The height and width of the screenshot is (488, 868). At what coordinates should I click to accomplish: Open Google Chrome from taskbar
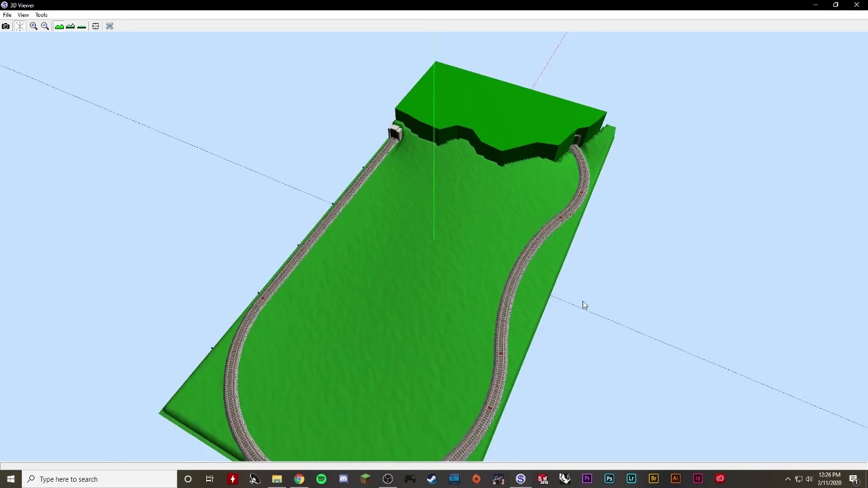(299, 479)
